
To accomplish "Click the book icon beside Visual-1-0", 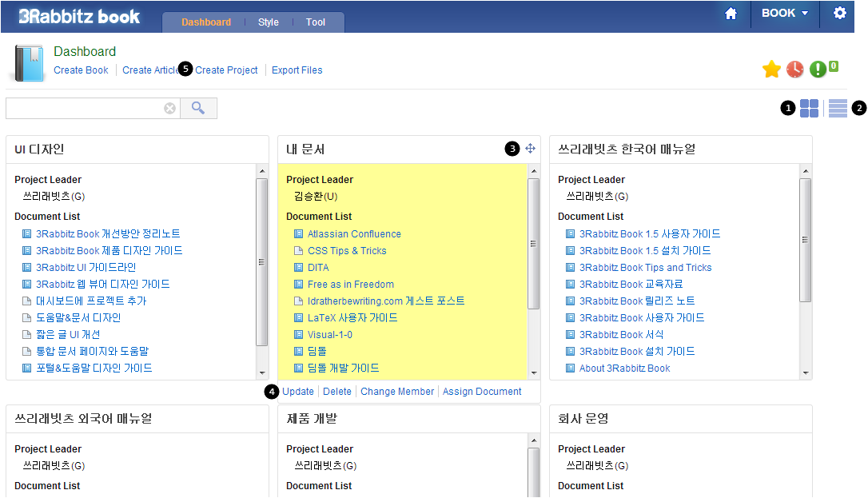I will tap(298, 335).
